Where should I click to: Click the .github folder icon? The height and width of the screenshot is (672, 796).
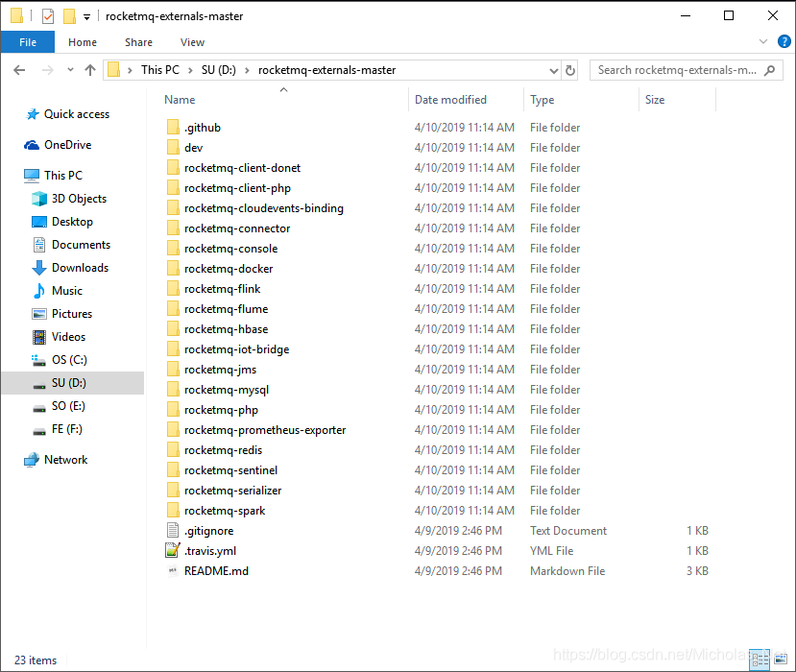coord(173,128)
